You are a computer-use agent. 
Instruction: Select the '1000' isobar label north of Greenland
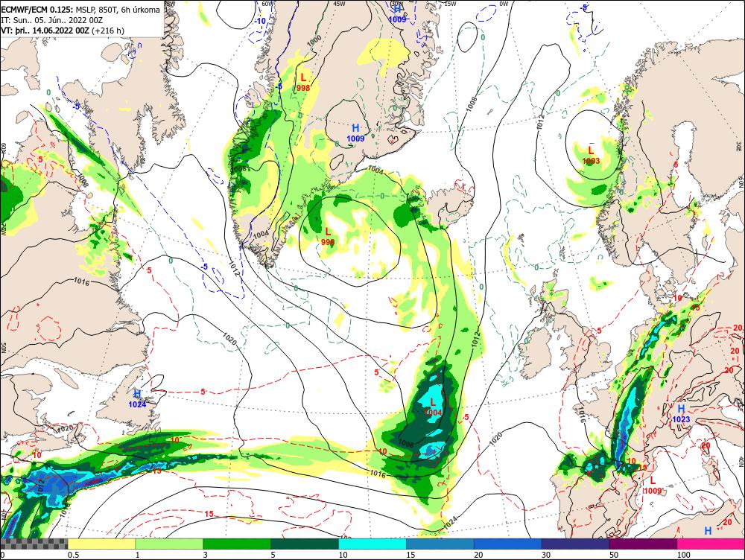click(314, 41)
